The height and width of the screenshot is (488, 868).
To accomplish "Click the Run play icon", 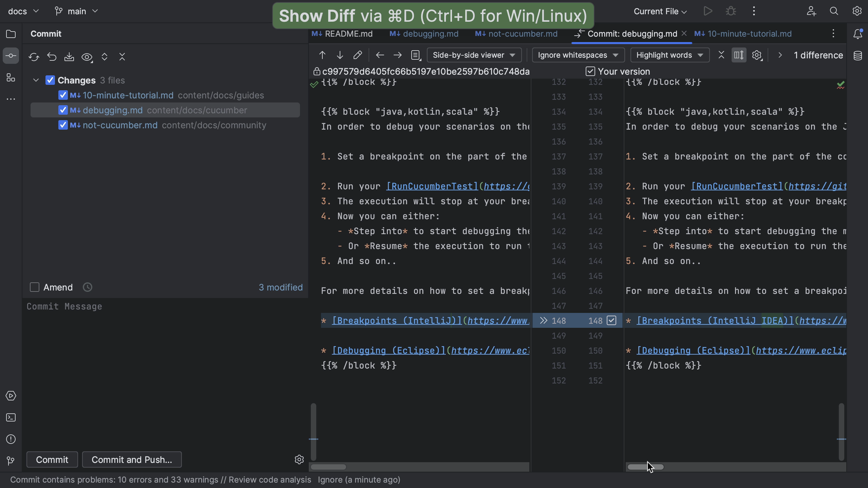I will (x=707, y=11).
